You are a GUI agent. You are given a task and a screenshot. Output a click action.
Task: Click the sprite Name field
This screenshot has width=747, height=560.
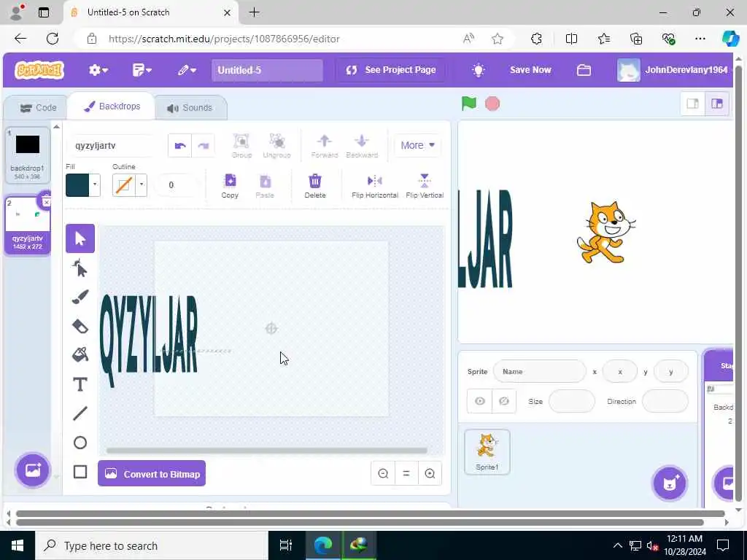pyautogui.click(x=540, y=371)
